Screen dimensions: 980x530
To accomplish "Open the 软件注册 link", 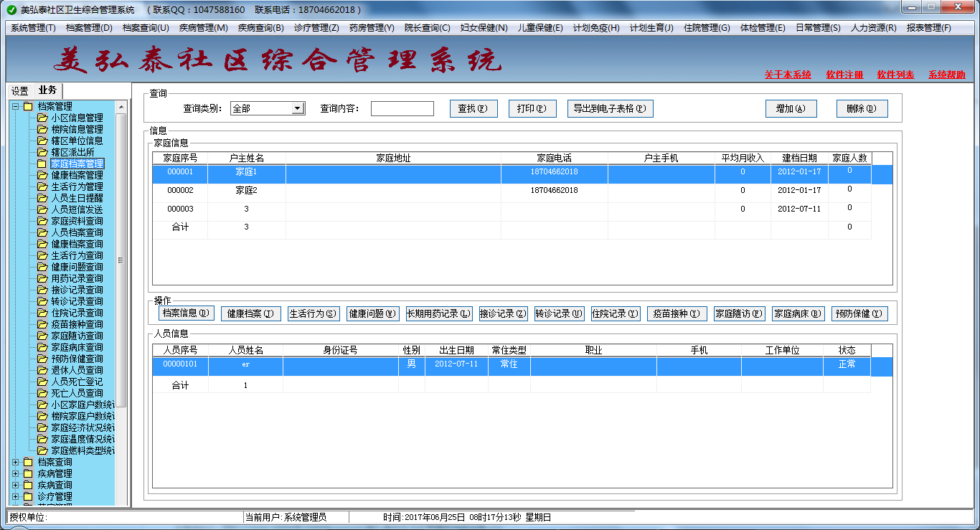I will (x=844, y=75).
